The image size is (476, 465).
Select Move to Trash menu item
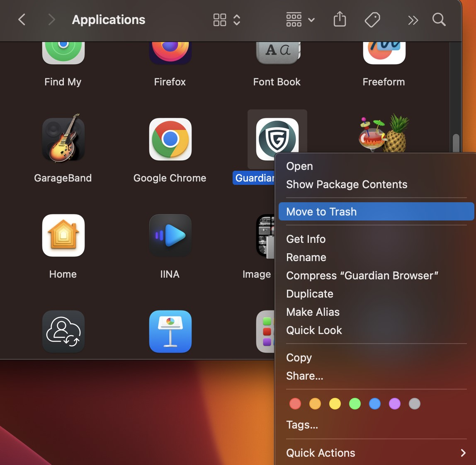pos(376,211)
